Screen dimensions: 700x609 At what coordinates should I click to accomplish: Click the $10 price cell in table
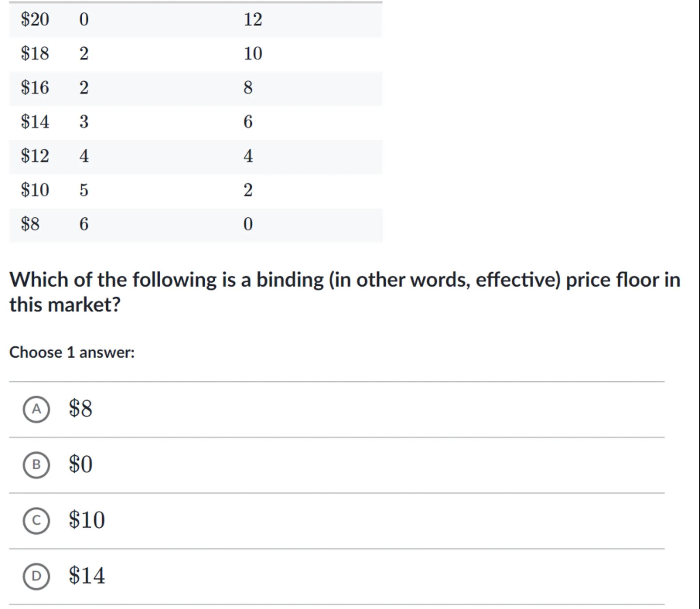tap(35, 190)
